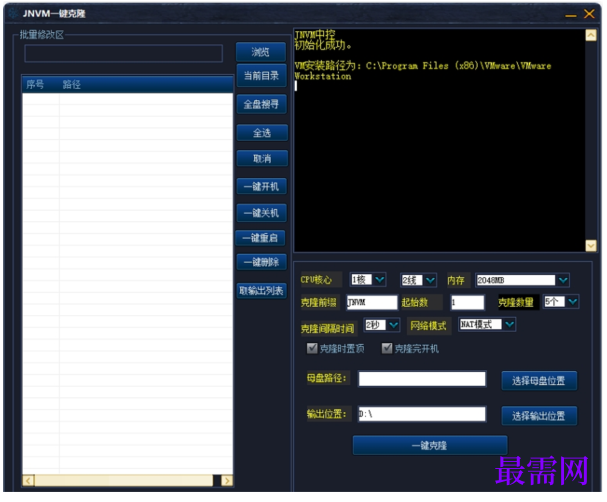The width and height of the screenshot is (607, 502).
Task: Click the log console down scroll arrow
Action: click(x=591, y=245)
